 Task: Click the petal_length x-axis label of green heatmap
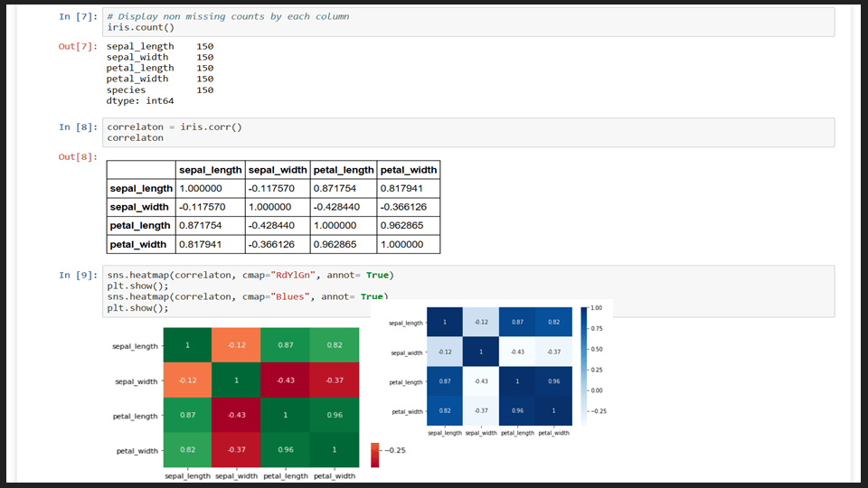(286, 476)
